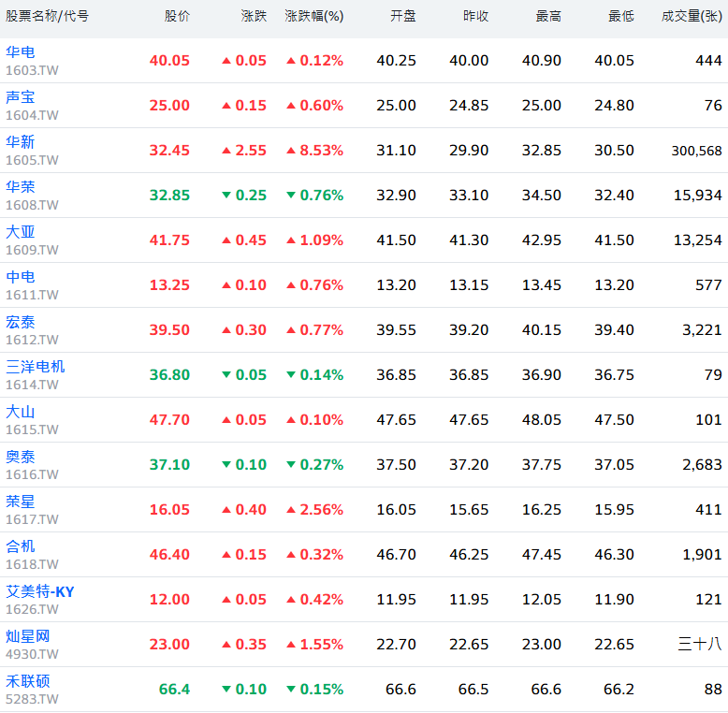728x713 pixels.
Task: Select the 三洋电机 stock name
Action: [36, 367]
